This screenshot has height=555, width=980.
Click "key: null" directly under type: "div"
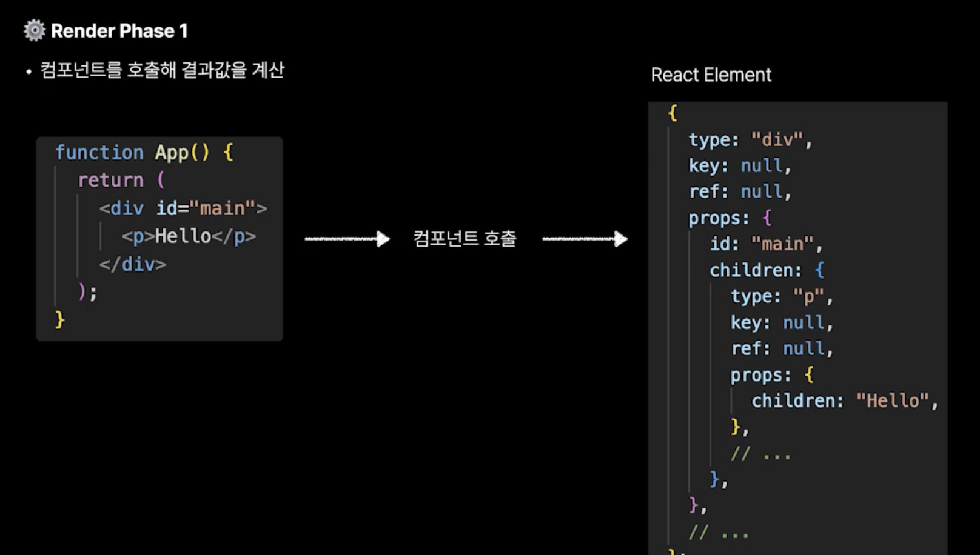click(740, 166)
